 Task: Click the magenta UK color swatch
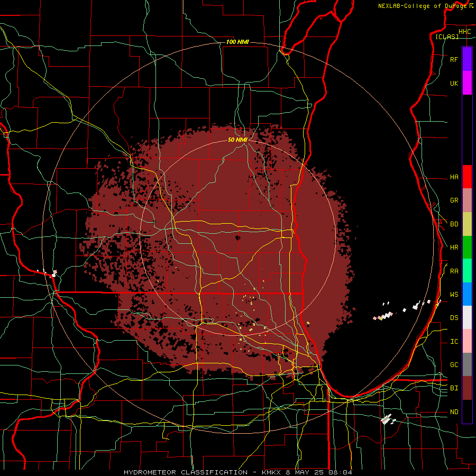pos(467,83)
